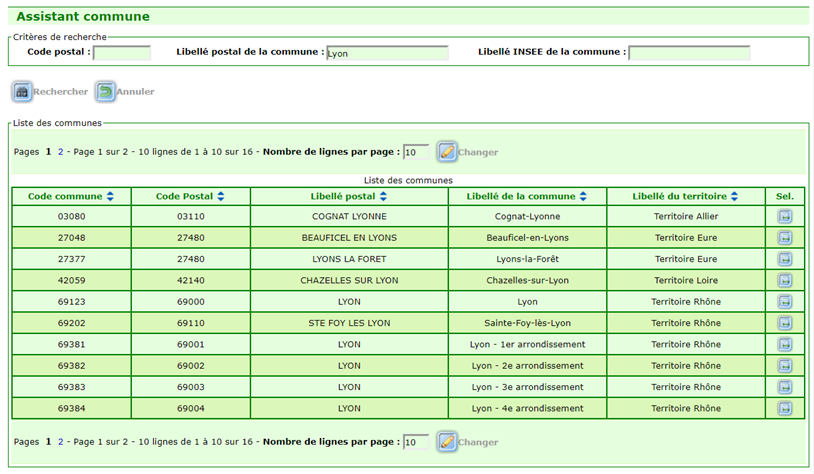Click the bottom Changer pencil icon
The width and height of the screenshot is (814, 474).
tap(446, 442)
